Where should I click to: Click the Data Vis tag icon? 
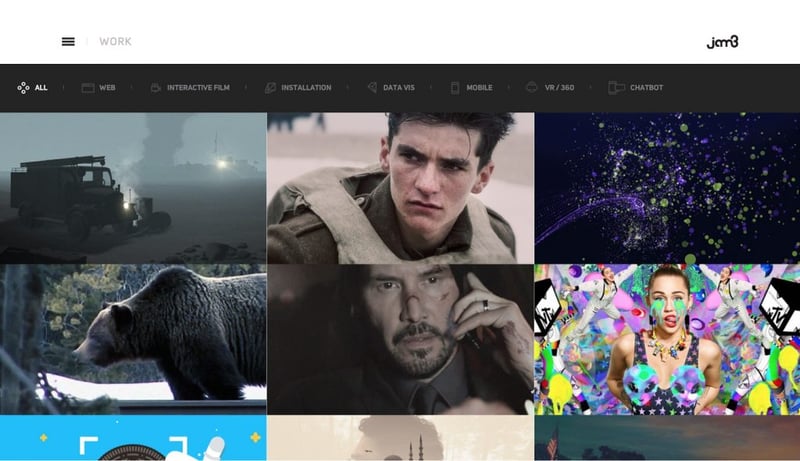[372, 88]
